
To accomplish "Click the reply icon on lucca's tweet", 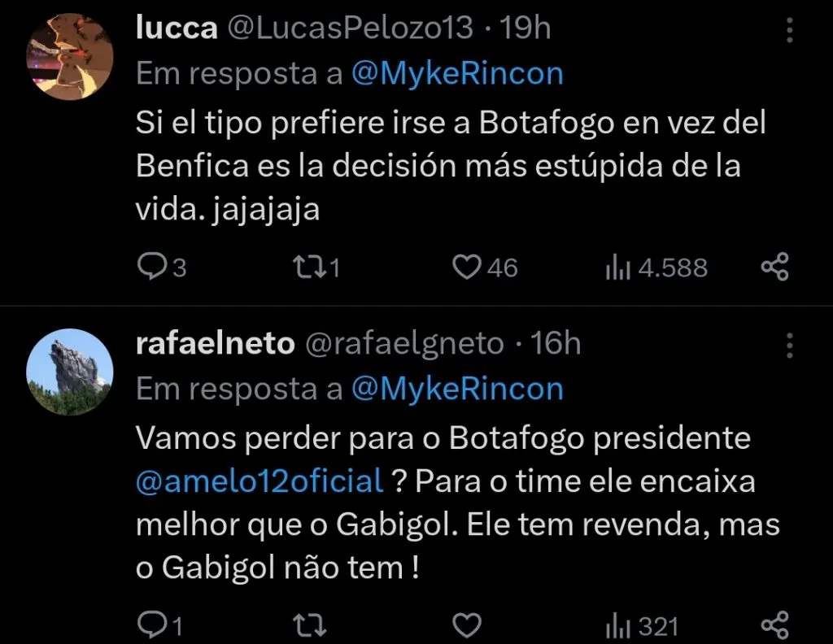I will (x=155, y=266).
